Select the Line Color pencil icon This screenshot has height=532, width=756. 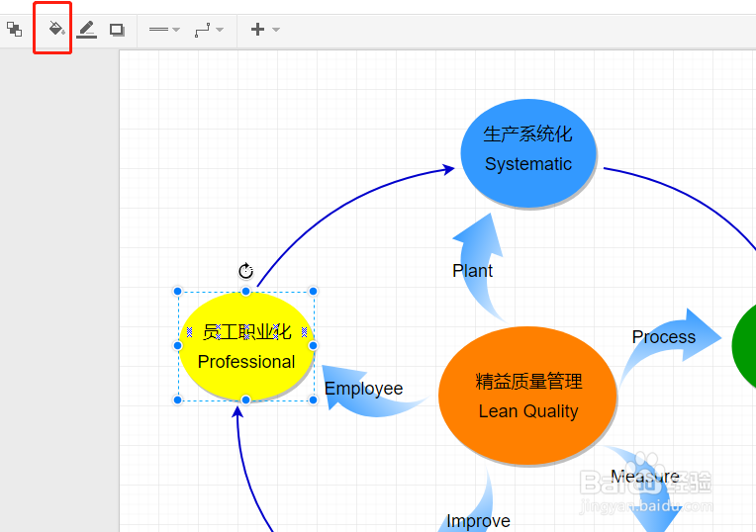tap(87, 30)
